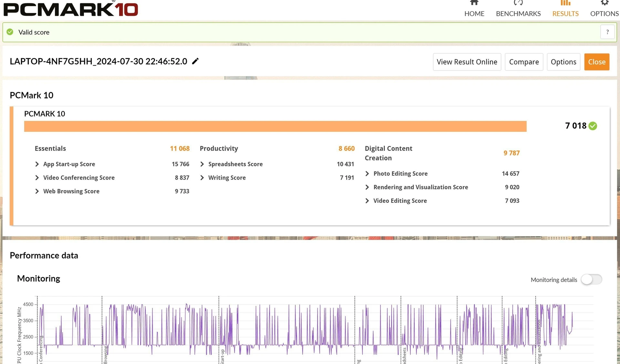The height and width of the screenshot is (364, 620).
Task: Click App Start-up value '15 766'
Action: tap(181, 164)
